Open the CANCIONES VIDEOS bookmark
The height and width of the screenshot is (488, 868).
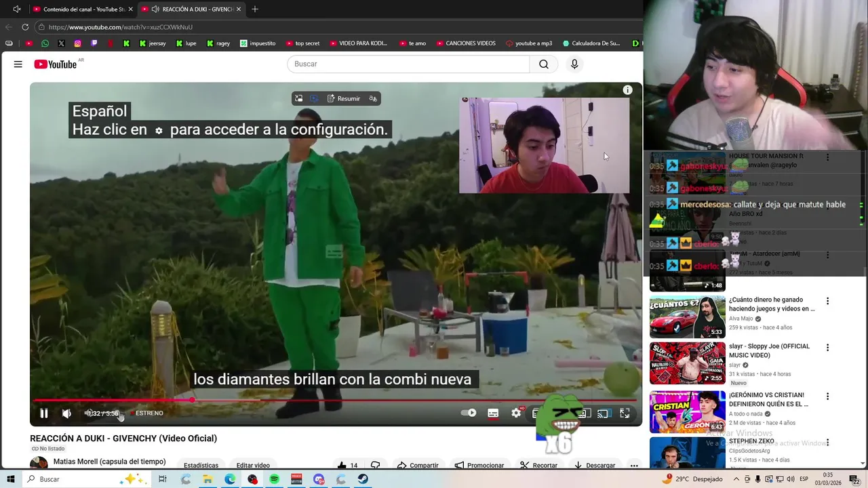[465, 43]
